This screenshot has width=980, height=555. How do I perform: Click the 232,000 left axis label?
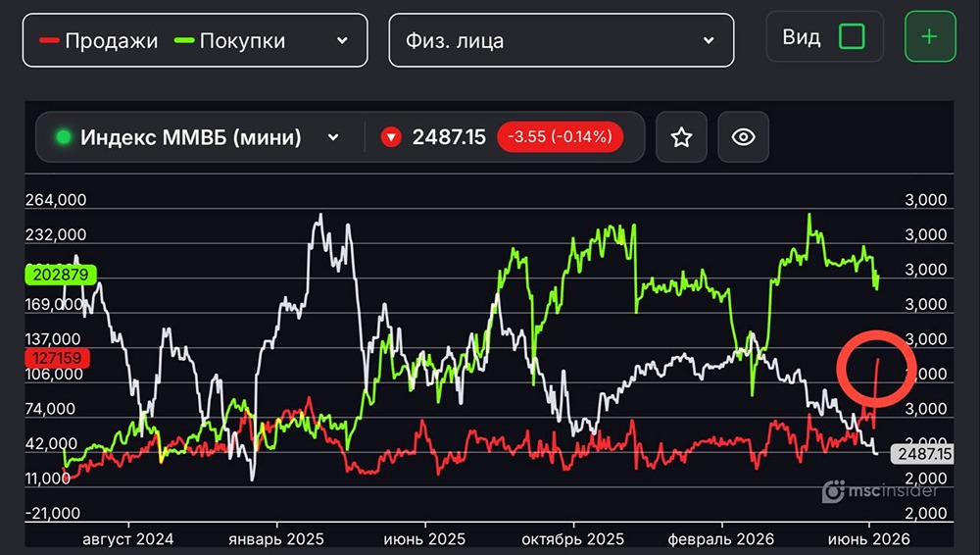(56, 234)
